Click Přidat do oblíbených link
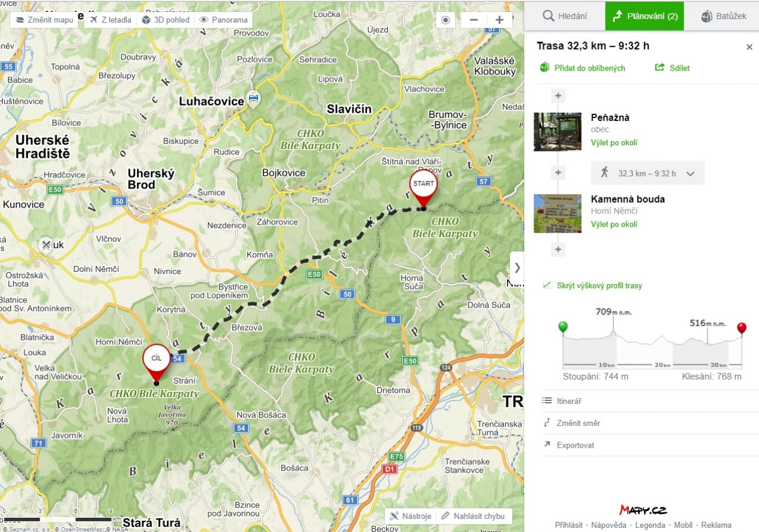Image resolution: width=759 pixels, height=532 pixels. 582,68
